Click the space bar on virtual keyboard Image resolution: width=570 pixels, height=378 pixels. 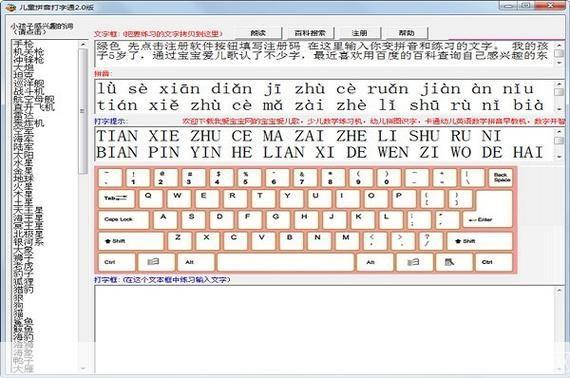point(285,262)
